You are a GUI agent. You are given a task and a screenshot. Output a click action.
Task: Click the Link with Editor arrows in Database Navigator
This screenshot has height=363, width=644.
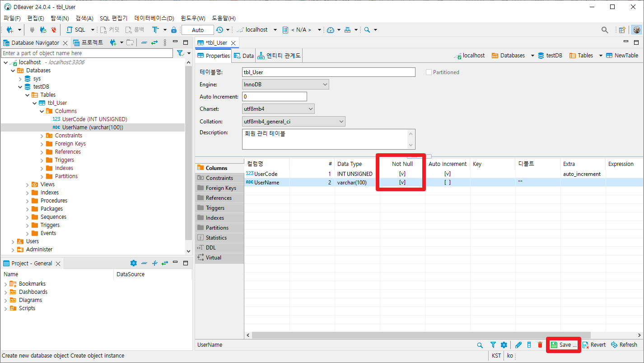pos(154,42)
